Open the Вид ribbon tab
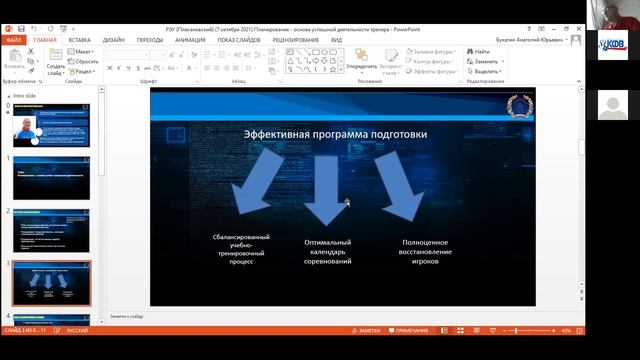Viewport: 640px width, 360px height. pos(336,40)
